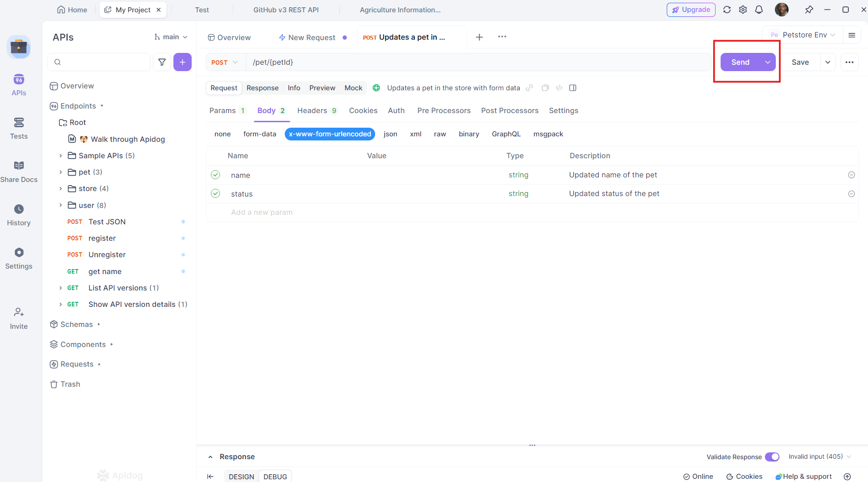This screenshot has height=482, width=868.
Task: Click the user avatar picture
Action: pyautogui.click(x=782, y=10)
